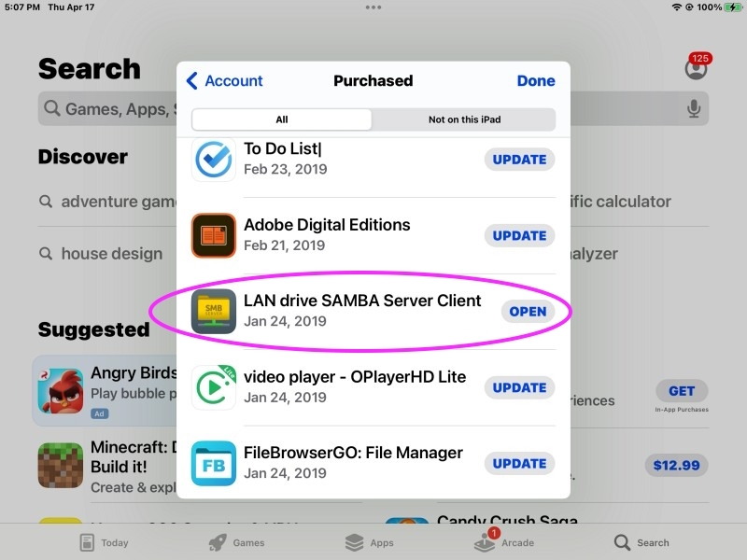747x560 pixels.
Task: Tap the three-dot multitasking control at top
Action: pos(373,7)
